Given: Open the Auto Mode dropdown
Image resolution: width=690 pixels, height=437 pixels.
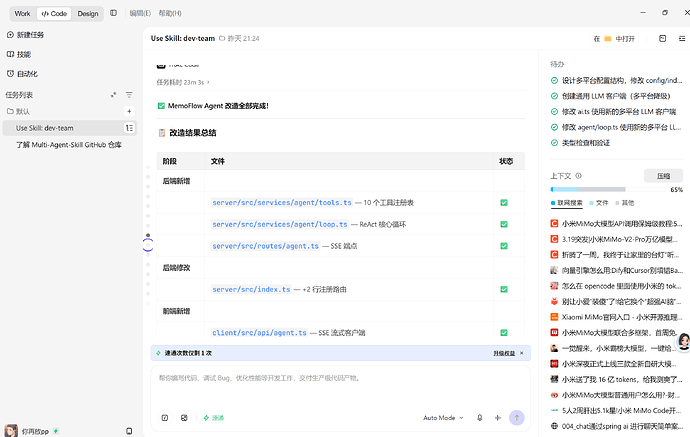Looking at the screenshot, I should click(x=443, y=418).
